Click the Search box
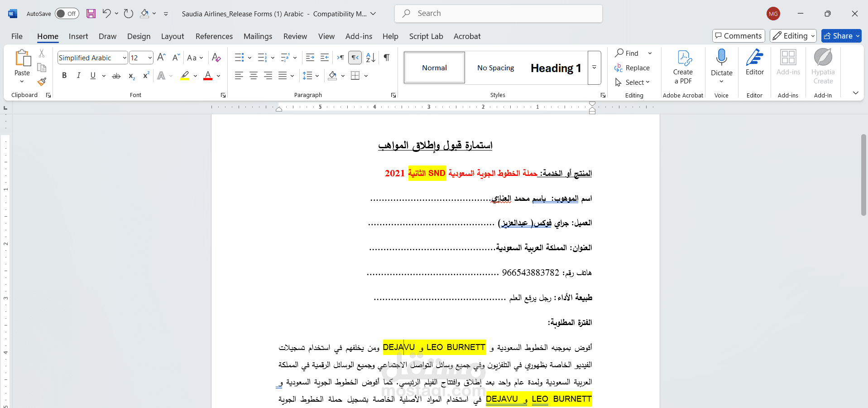The image size is (868, 408). 498,14
